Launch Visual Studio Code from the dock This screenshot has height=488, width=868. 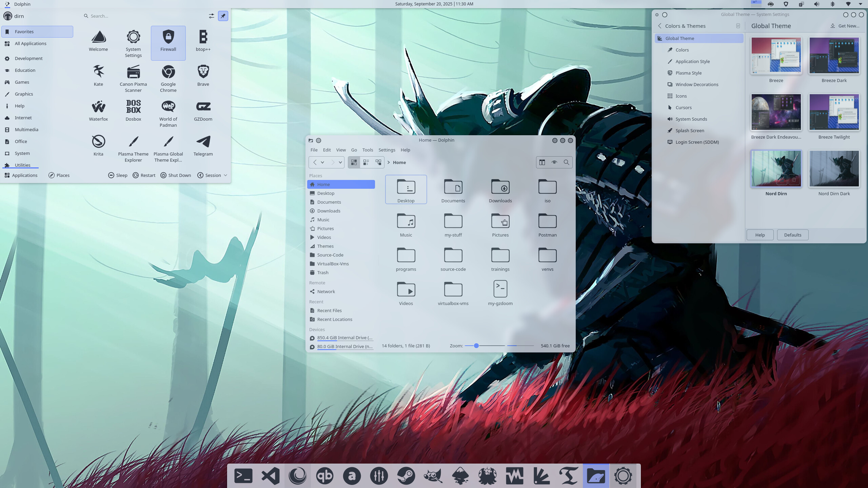(270, 476)
